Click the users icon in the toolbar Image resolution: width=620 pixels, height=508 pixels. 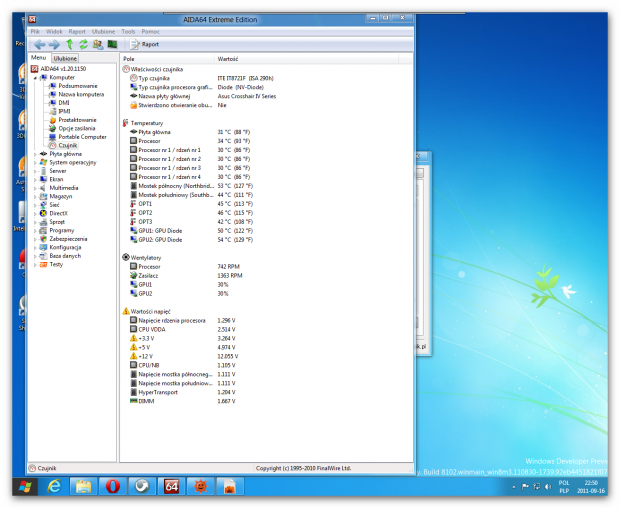click(x=98, y=44)
